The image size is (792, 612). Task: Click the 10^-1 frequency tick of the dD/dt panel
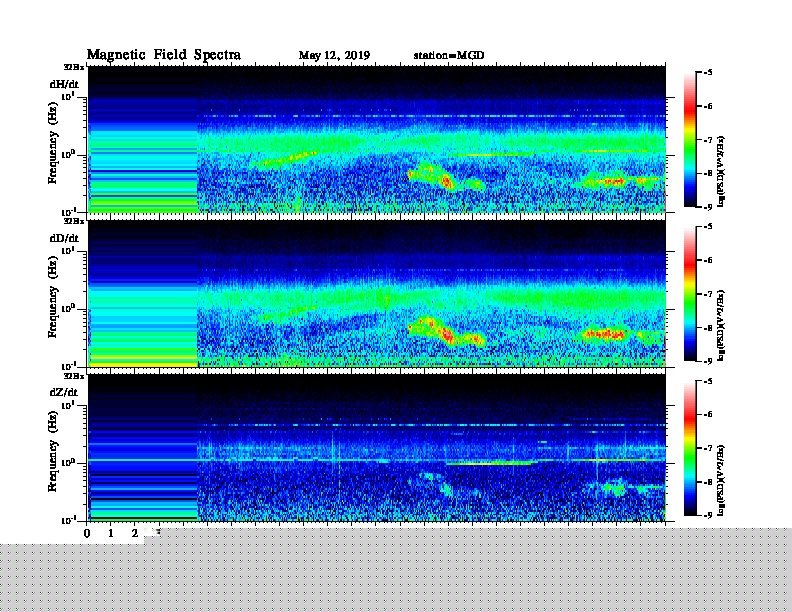point(68,366)
